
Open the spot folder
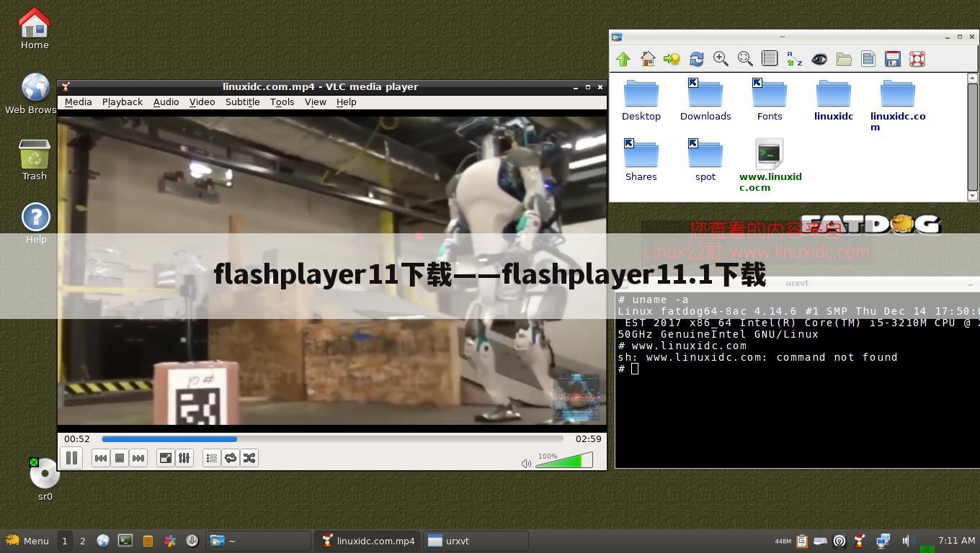(705, 161)
